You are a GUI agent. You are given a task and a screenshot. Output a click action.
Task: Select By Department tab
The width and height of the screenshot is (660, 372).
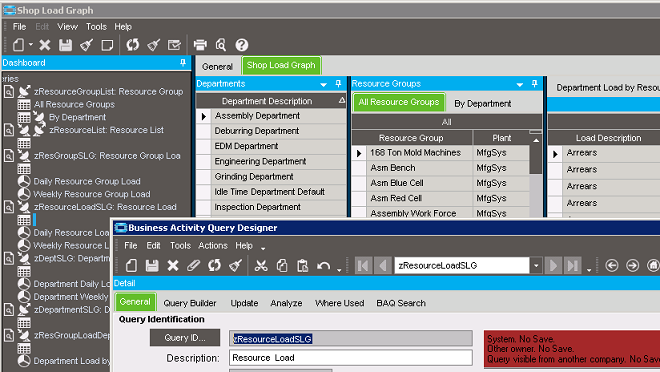[482, 104]
